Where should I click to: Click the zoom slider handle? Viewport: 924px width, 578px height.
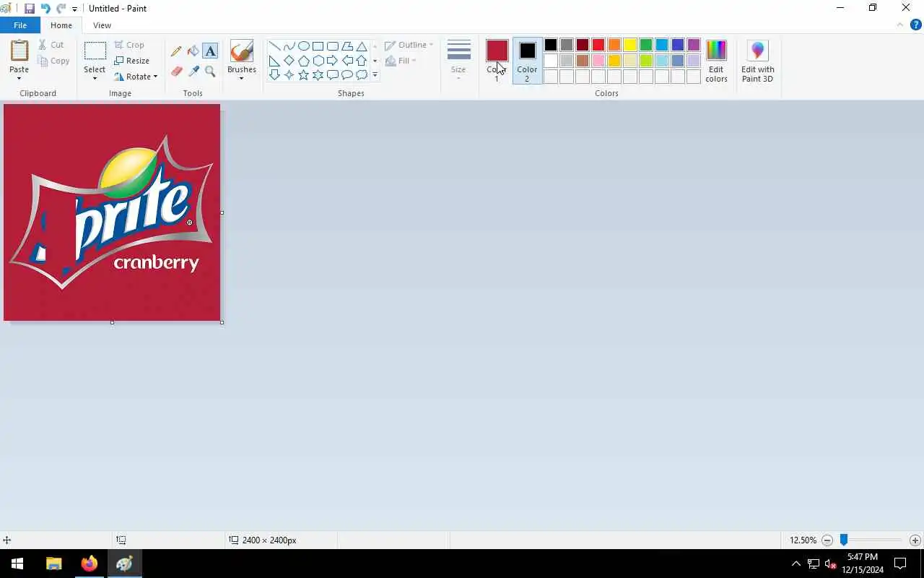coord(843,540)
